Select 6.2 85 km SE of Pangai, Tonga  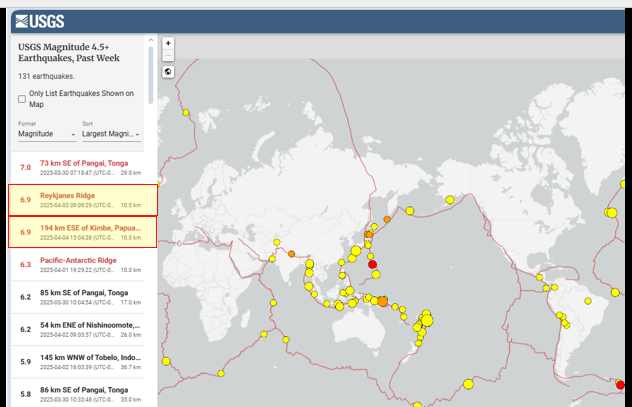(77, 297)
